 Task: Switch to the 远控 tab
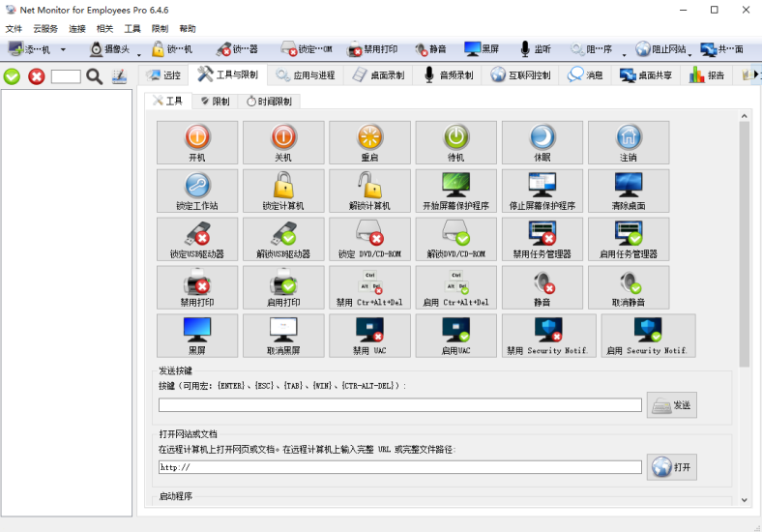click(163, 74)
